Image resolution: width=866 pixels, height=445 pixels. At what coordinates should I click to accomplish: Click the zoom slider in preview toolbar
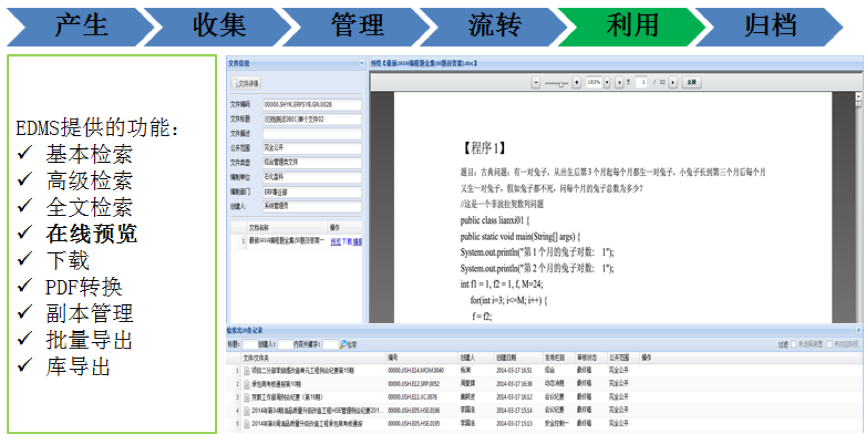coord(557,82)
